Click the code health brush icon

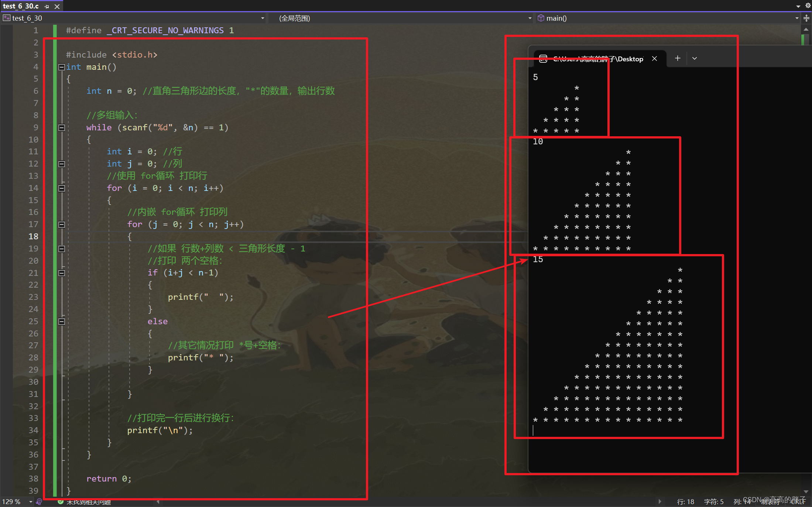pyautogui.click(x=39, y=501)
